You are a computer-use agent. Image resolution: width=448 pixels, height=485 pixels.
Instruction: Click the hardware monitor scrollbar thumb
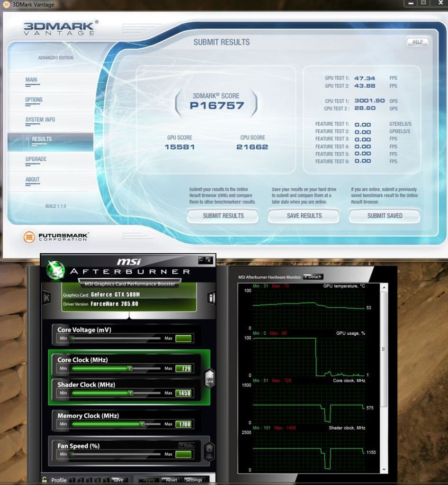(384, 349)
